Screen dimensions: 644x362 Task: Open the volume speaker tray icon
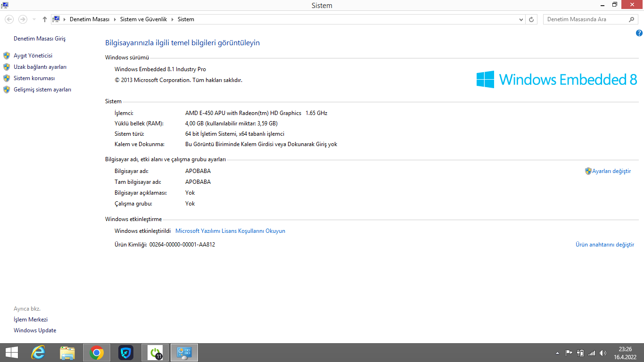[x=603, y=353]
